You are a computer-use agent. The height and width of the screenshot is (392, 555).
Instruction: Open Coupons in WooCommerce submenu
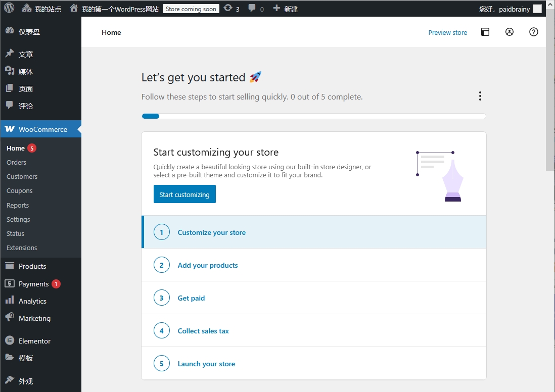(x=20, y=190)
